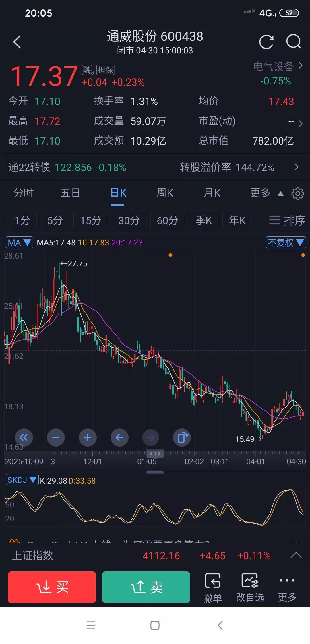Viewport: 310px width, 644px height.
Task: Expand 市盈(动) details chevron
Action: (x=300, y=124)
